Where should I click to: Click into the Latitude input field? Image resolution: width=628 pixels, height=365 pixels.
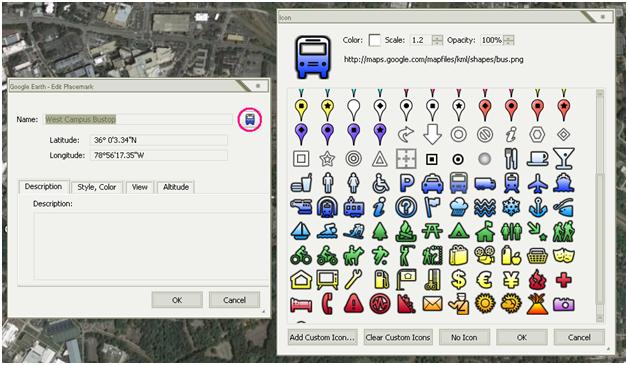[159, 140]
